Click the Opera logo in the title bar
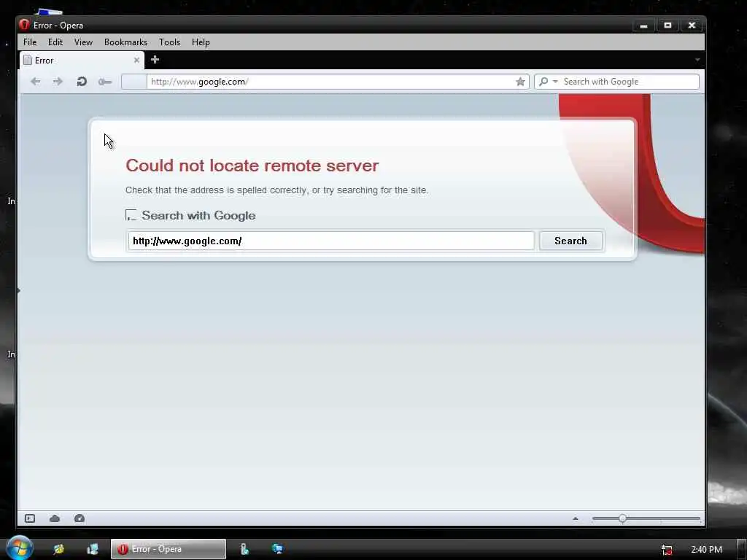The height and width of the screenshot is (560, 747). tap(24, 24)
